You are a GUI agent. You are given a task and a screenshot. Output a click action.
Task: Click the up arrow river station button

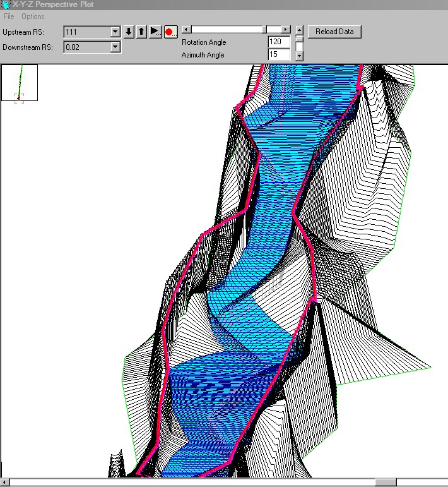pos(141,32)
